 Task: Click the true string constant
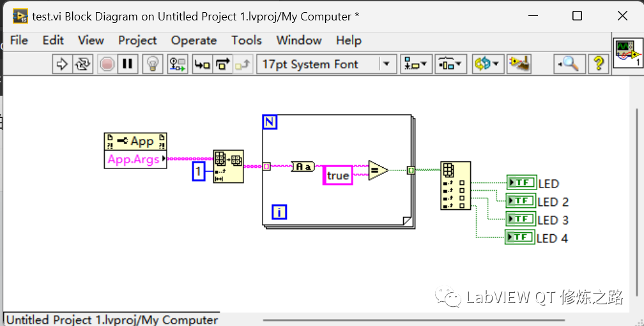point(337,175)
